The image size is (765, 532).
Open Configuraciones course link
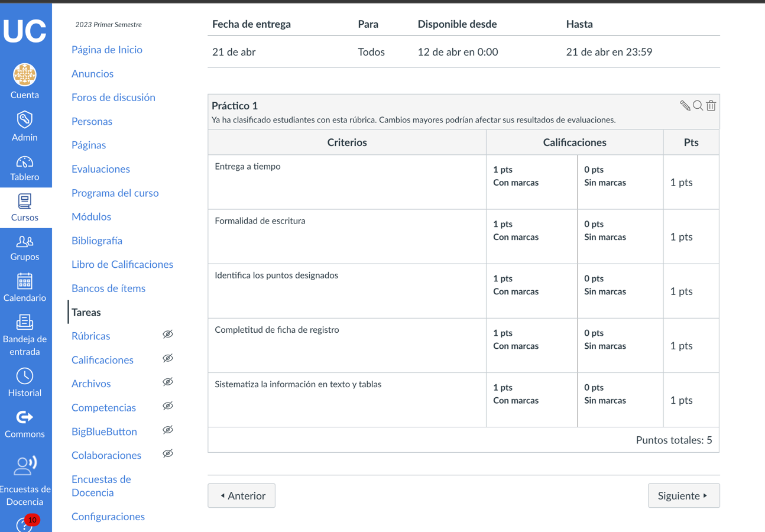coord(108,517)
